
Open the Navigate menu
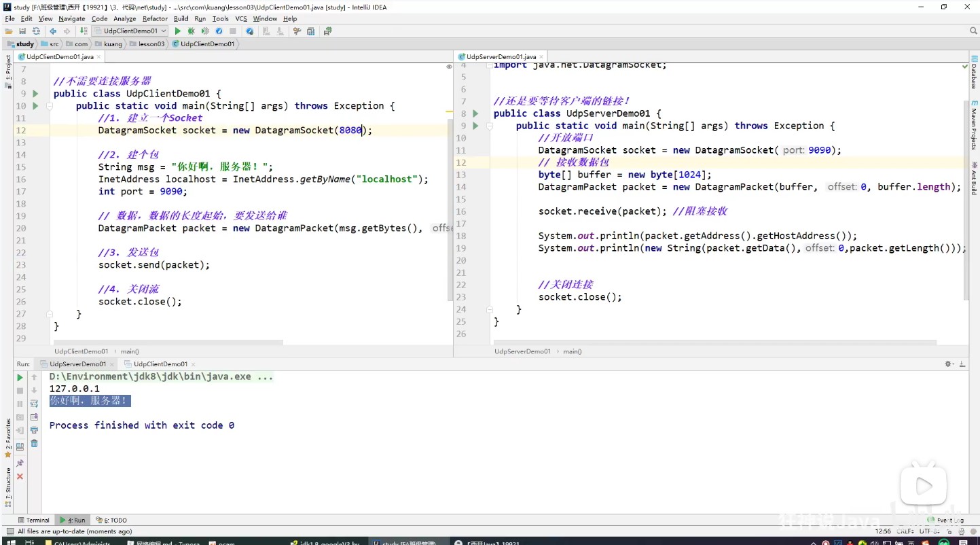coord(72,19)
